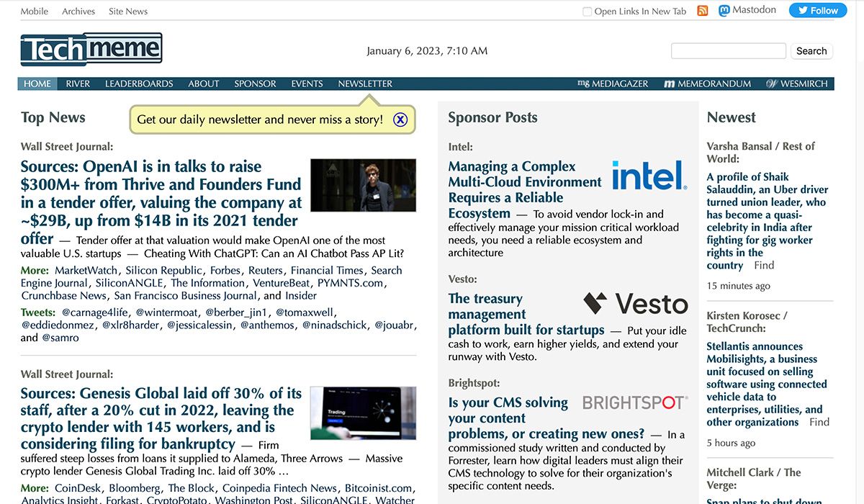
Task: Open the Coinpedia Fintech News link
Action: [279, 488]
